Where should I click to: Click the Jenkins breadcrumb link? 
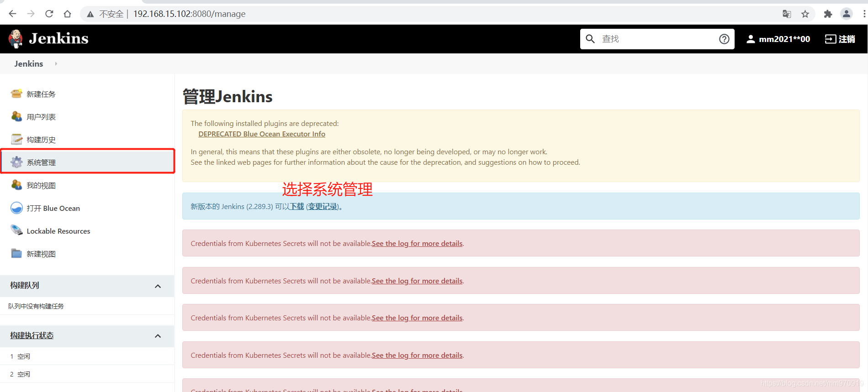click(29, 64)
